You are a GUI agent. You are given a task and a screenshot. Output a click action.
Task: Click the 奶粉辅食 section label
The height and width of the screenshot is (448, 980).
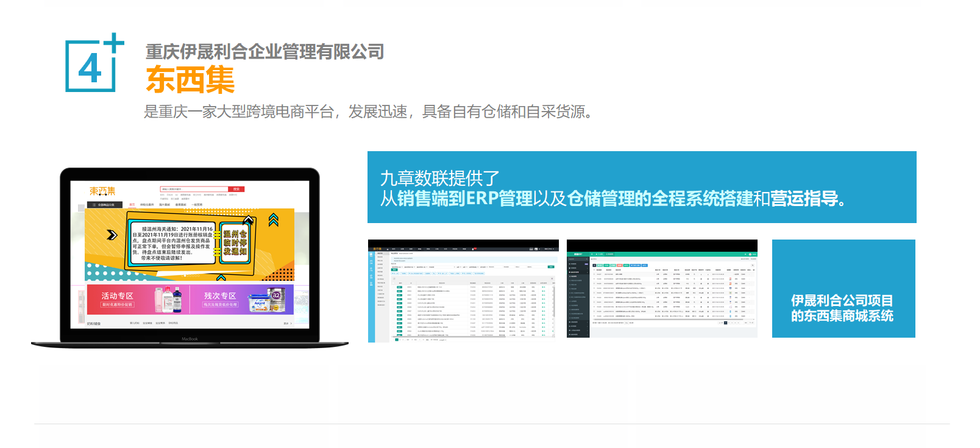(x=93, y=324)
